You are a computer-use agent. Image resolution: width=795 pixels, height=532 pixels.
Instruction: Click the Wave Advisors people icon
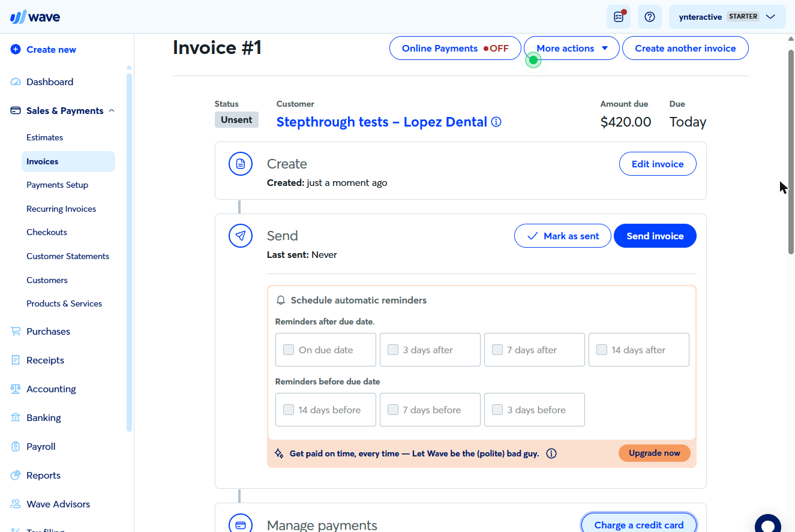[16, 504]
